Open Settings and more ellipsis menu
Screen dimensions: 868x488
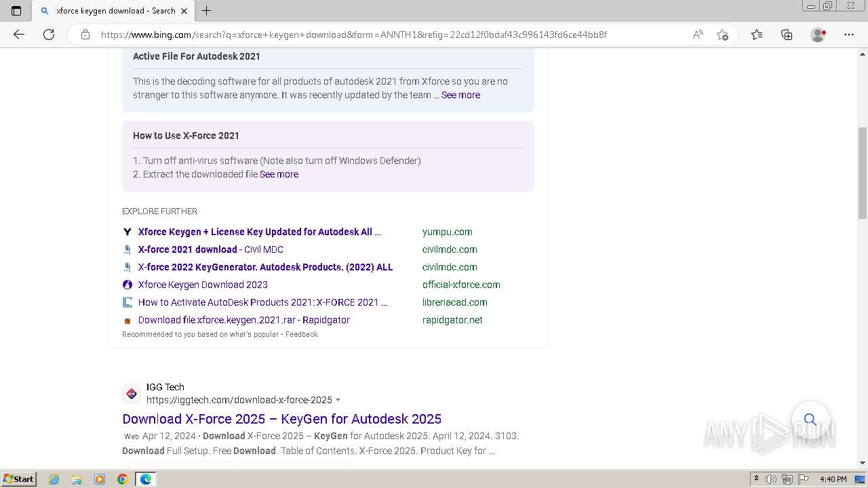849,35
